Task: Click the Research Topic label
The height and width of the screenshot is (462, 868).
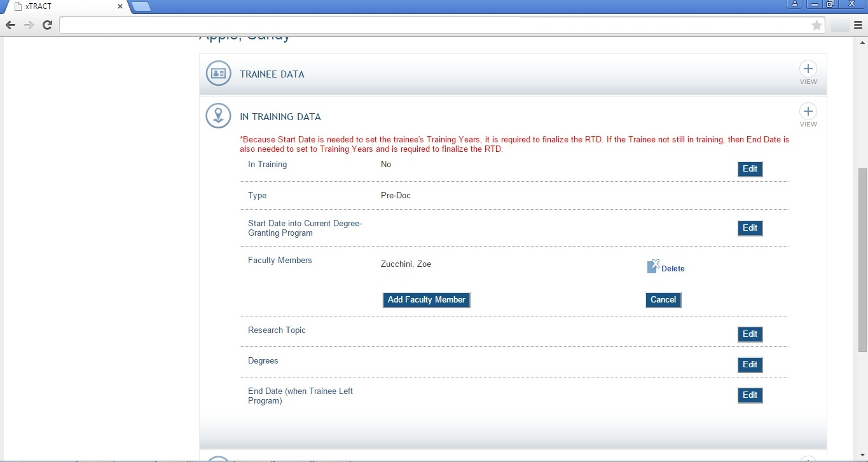Action: coord(277,330)
